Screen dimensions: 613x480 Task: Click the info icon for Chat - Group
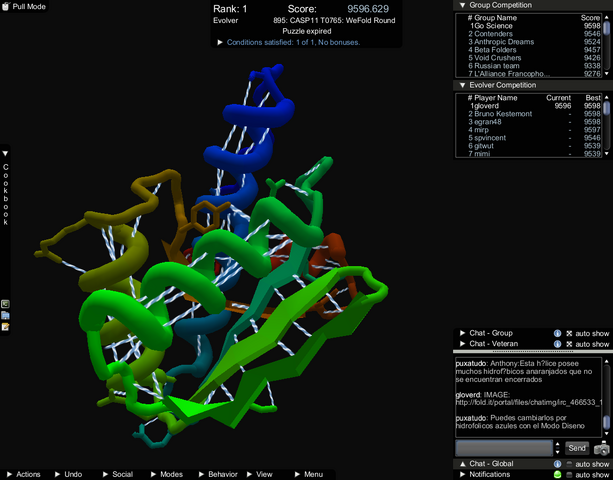[557, 333]
